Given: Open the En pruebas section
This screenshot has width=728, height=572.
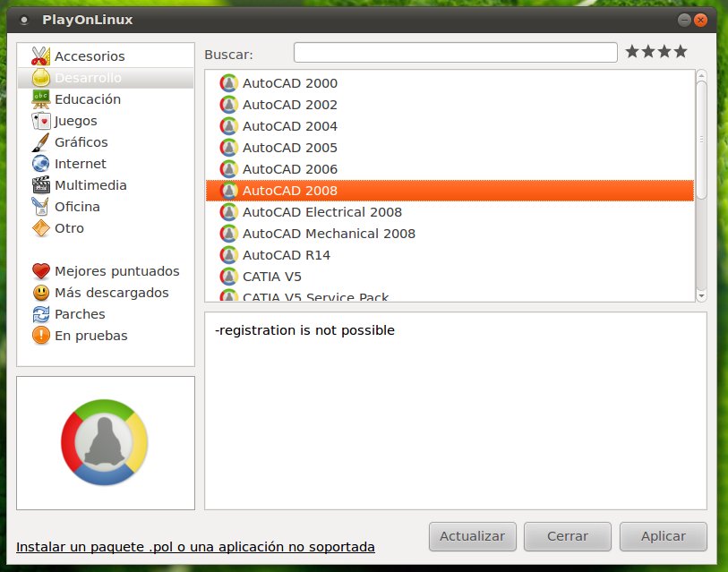Looking at the screenshot, I should (106, 335).
